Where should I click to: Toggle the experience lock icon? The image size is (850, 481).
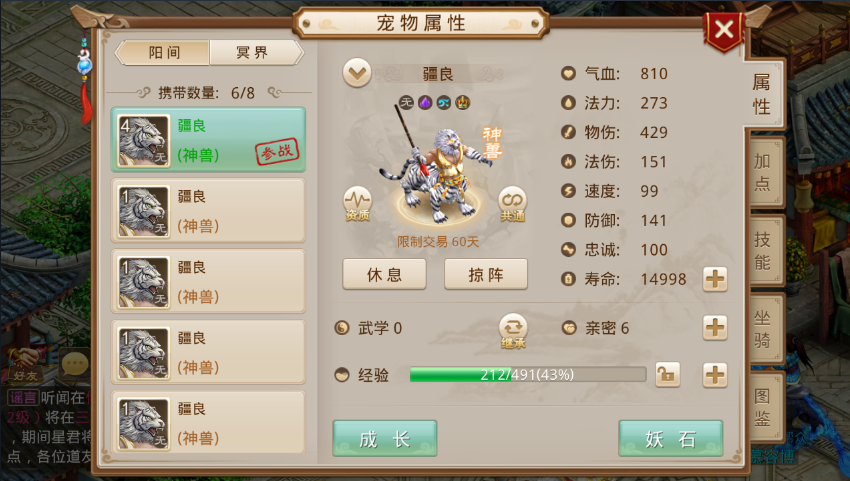pos(667,375)
